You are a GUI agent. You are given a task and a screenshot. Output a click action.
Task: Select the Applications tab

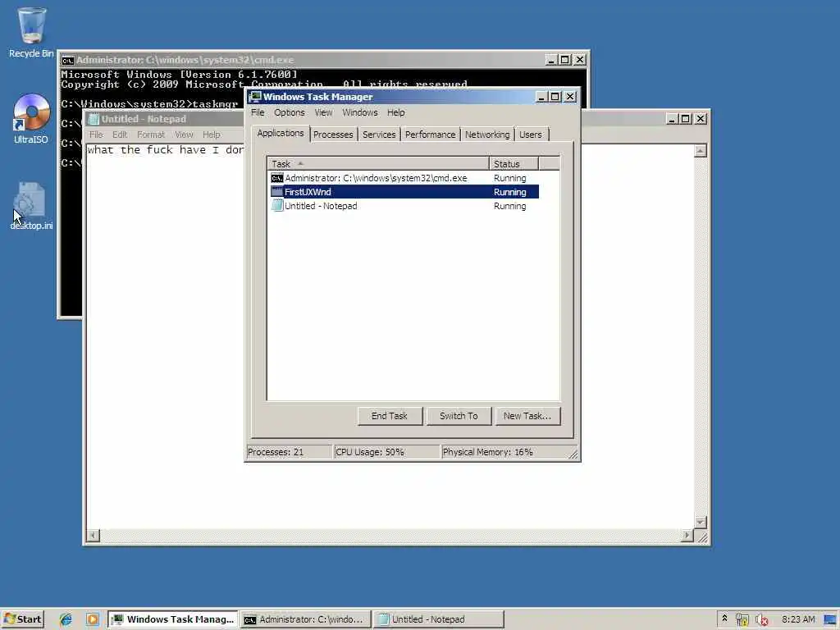click(x=281, y=134)
